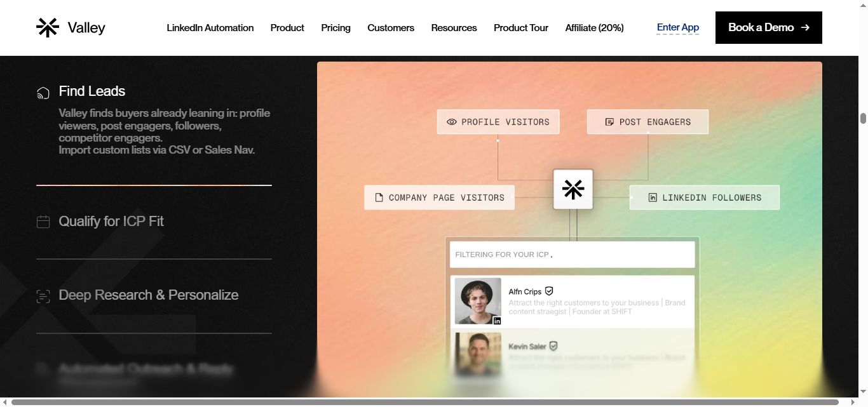Open the Customers menu item
Viewport: 868px width, 407px height.
point(391,28)
